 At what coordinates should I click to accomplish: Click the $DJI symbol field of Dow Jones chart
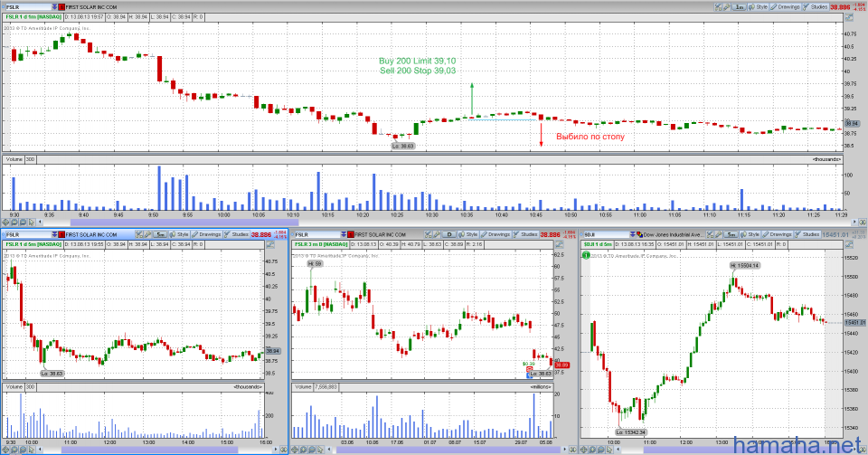tap(606, 234)
